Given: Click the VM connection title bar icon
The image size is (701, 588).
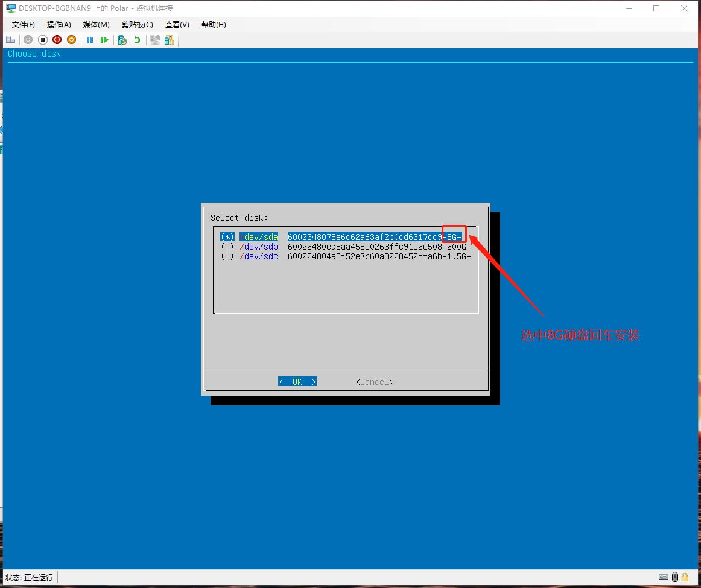Looking at the screenshot, I should point(11,8).
